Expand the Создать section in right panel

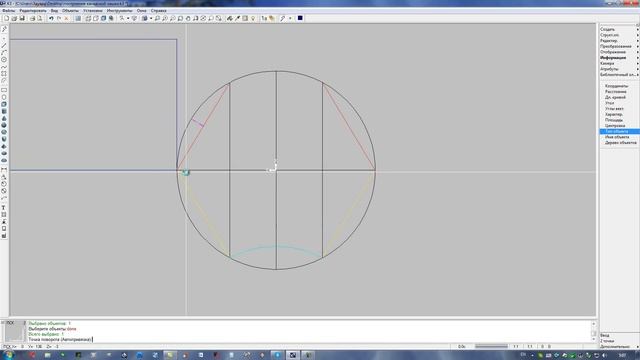(x=619, y=29)
